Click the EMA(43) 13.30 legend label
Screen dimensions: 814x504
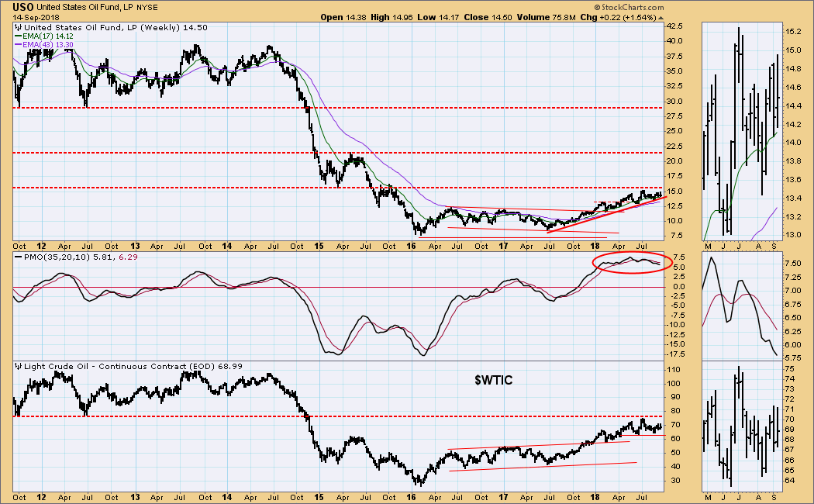tap(48, 45)
